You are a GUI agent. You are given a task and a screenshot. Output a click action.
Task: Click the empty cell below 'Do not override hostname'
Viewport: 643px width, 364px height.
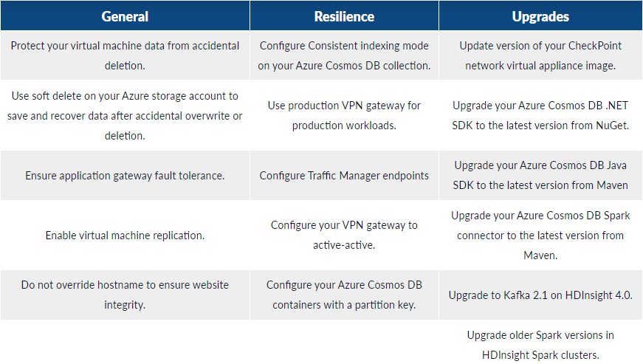point(125,343)
